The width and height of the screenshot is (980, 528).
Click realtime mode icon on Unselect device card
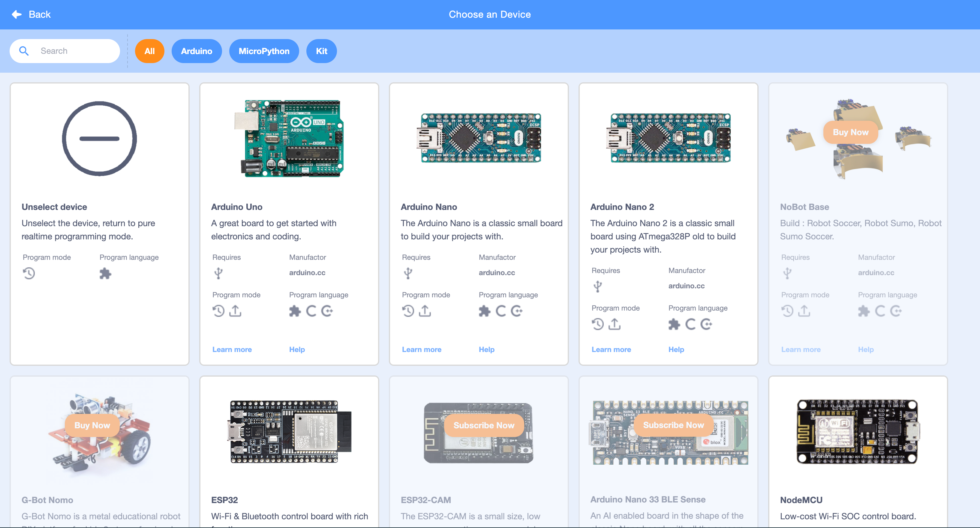click(x=29, y=273)
